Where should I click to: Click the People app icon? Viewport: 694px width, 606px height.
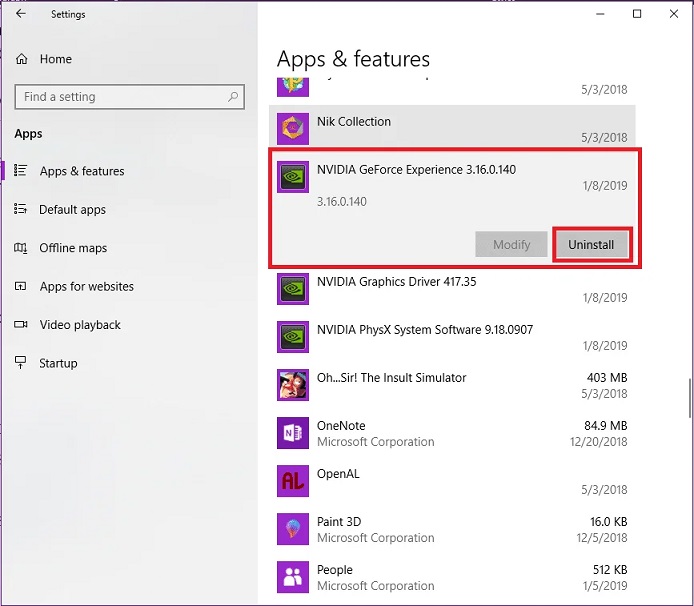point(293,577)
